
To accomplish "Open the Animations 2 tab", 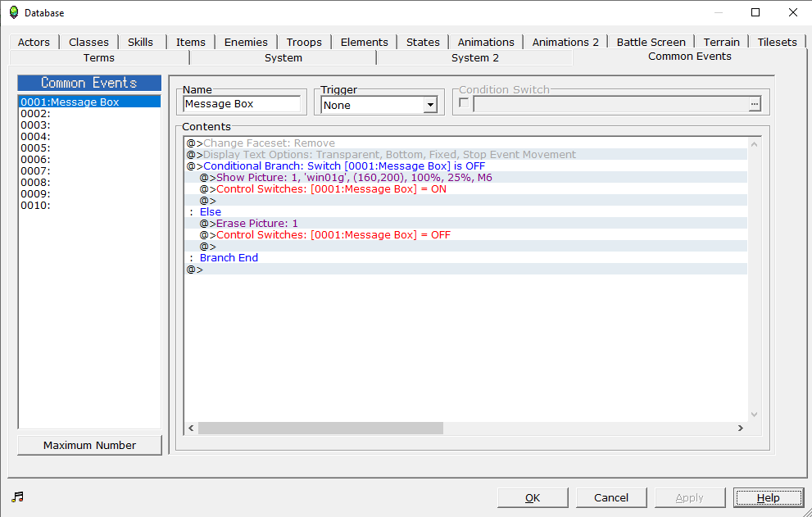I will pos(565,42).
